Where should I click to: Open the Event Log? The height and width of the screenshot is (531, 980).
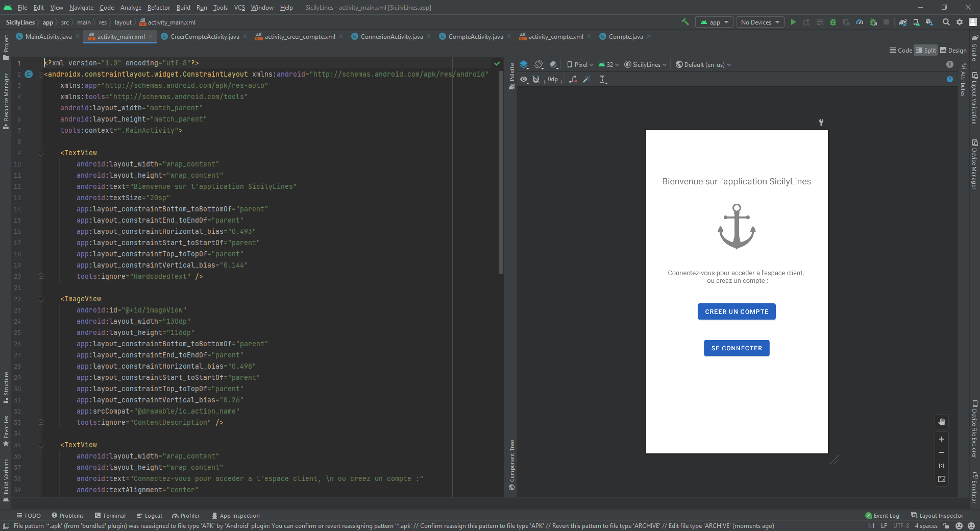point(883,516)
